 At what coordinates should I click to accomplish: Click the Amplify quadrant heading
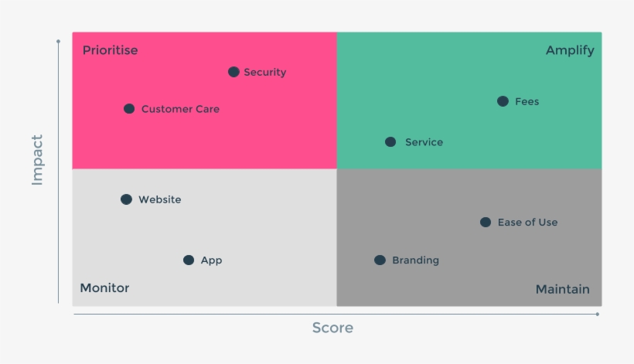coord(570,50)
